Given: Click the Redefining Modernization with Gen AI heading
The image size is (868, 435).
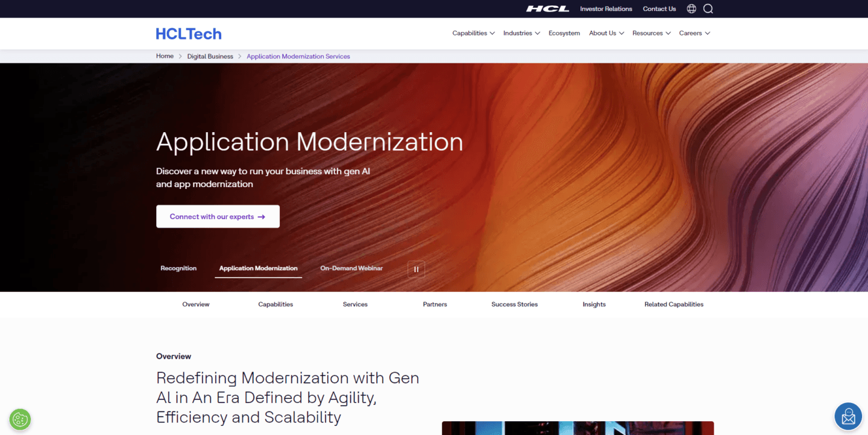Looking at the screenshot, I should 288,398.
